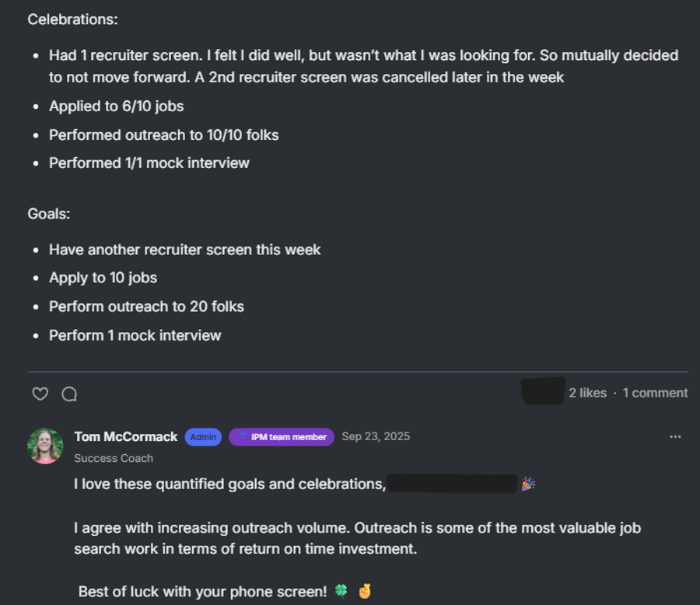Jump to discussion via the "1 comment" link
The height and width of the screenshot is (605, 700).
[655, 393]
